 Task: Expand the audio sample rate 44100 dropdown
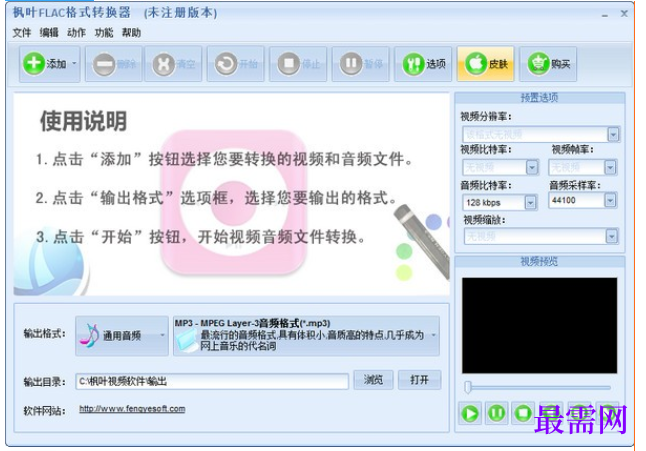pyautogui.click(x=610, y=200)
